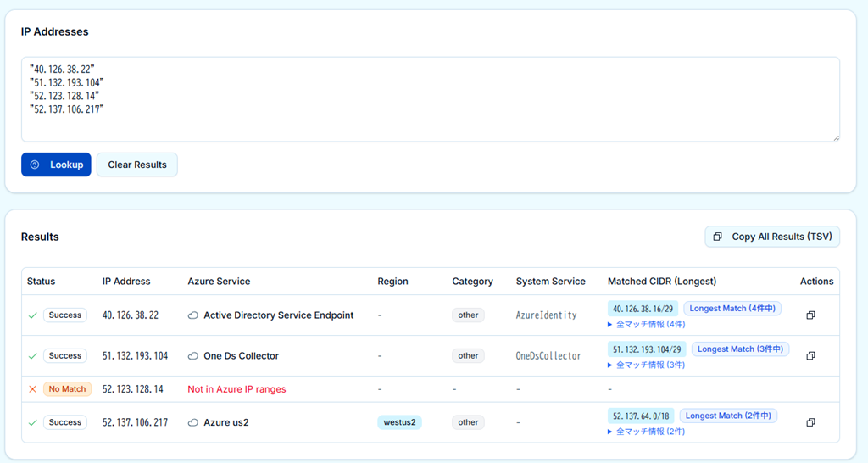Image resolution: width=868 pixels, height=463 pixels.
Task: Click cloud icon beside One Ds Collector
Action: click(x=193, y=356)
